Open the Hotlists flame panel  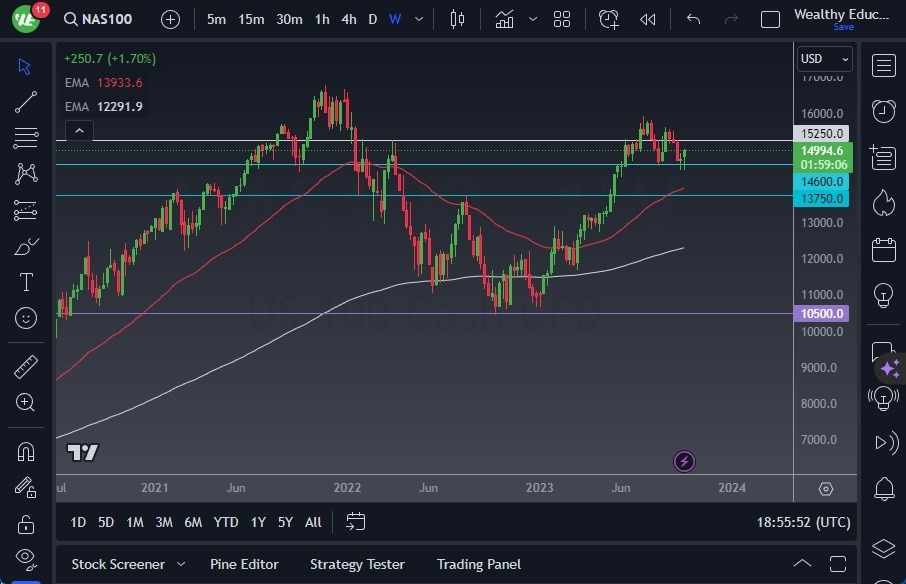click(883, 203)
